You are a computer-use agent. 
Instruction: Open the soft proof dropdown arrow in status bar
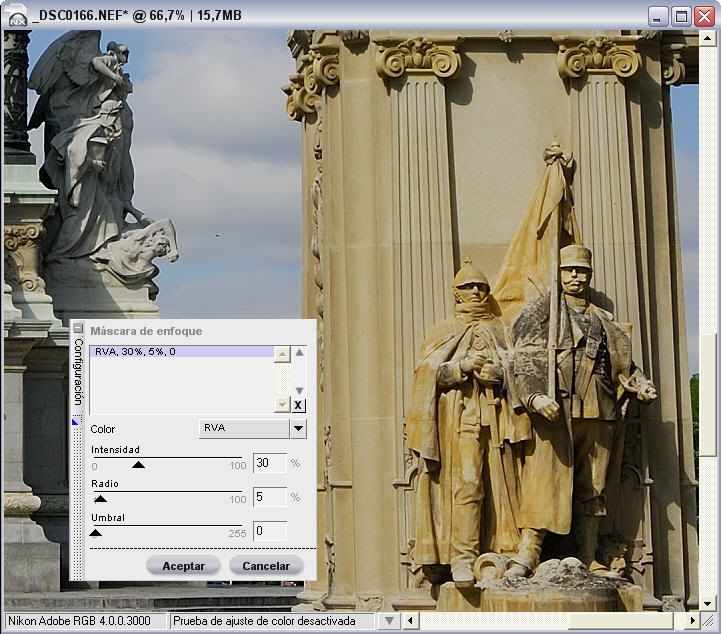(x=389, y=621)
